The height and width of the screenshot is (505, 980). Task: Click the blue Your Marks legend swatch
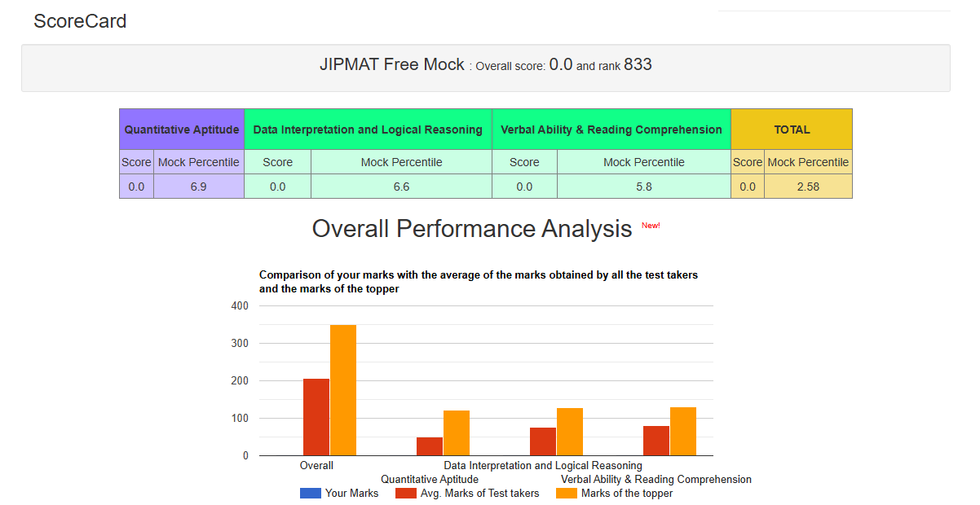[310, 493]
